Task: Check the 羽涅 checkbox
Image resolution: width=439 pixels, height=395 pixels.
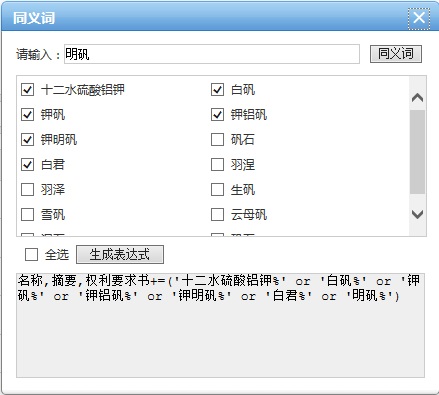Action: point(217,165)
